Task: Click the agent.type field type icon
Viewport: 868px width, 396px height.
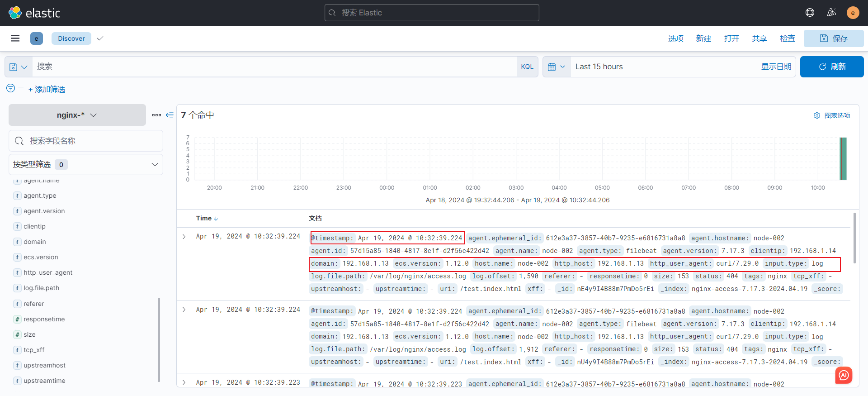Action: click(17, 196)
